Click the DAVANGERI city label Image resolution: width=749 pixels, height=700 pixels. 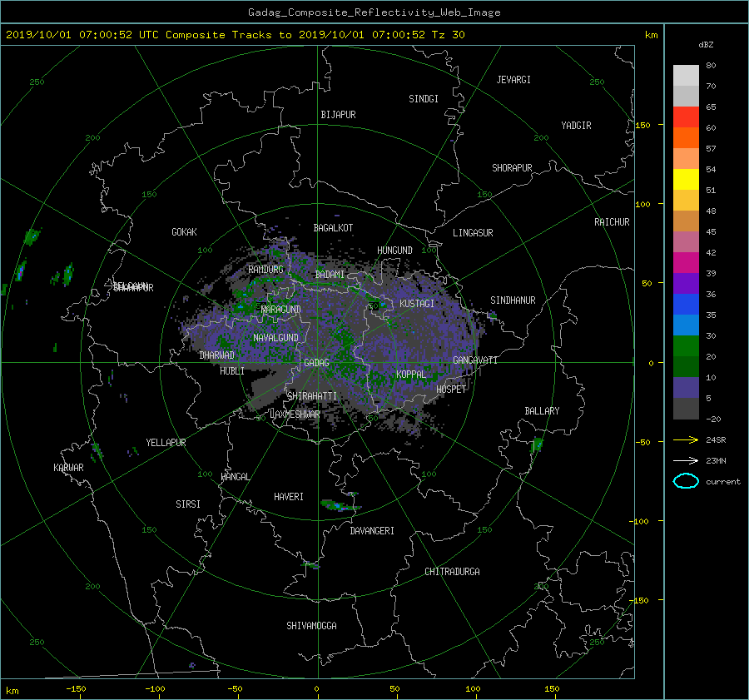(372, 531)
